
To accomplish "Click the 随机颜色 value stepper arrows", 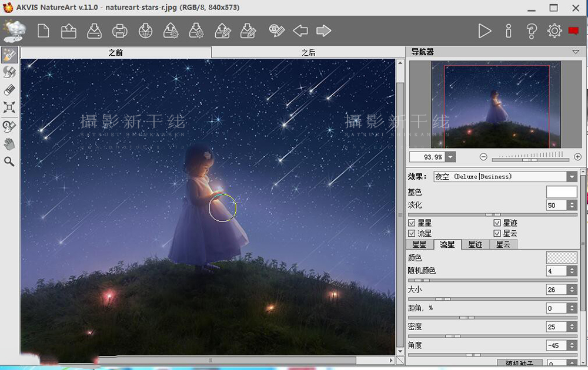I will coord(572,271).
